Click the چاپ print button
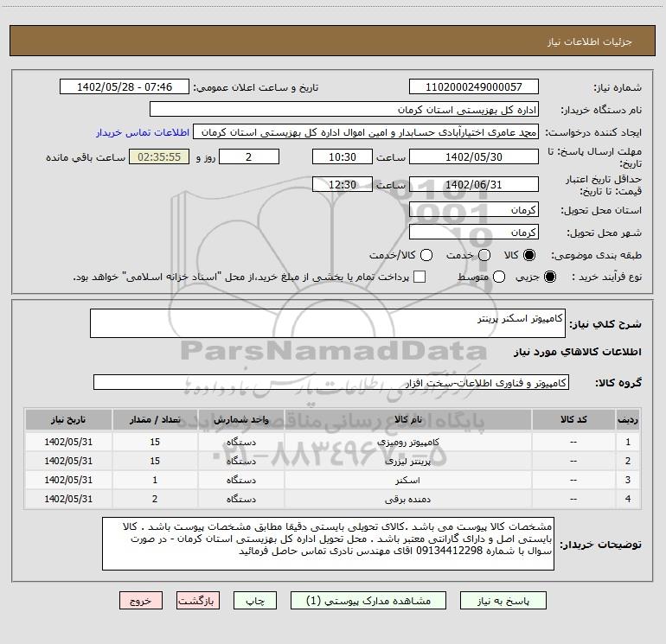 coord(255,601)
